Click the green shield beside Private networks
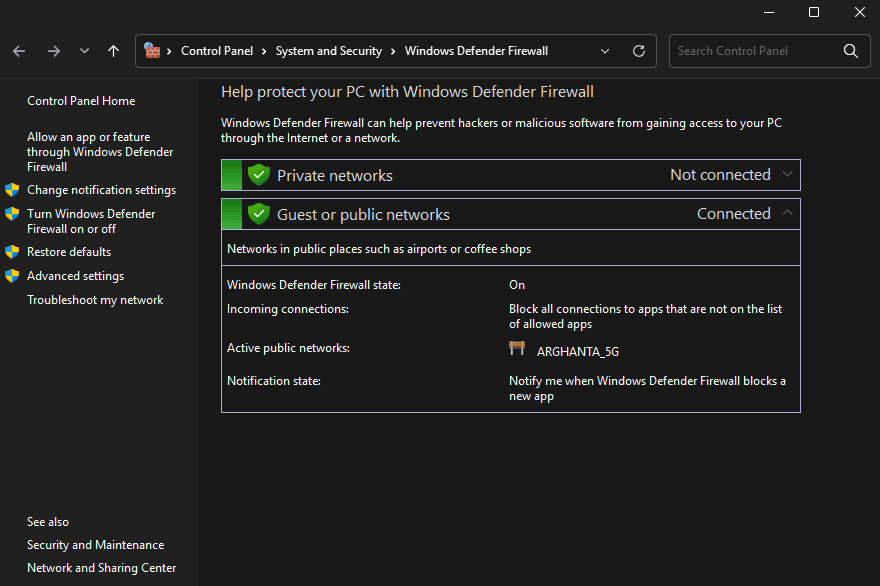 (x=259, y=175)
